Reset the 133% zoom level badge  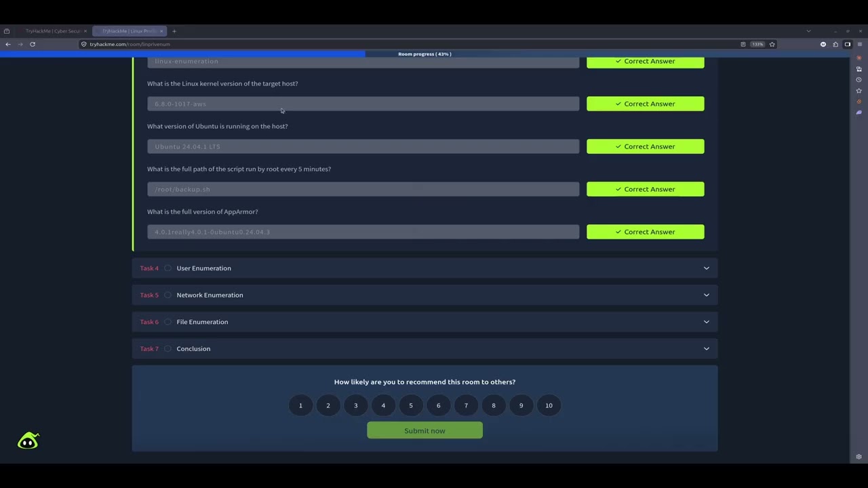pyautogui.click(x=757, y=44)
